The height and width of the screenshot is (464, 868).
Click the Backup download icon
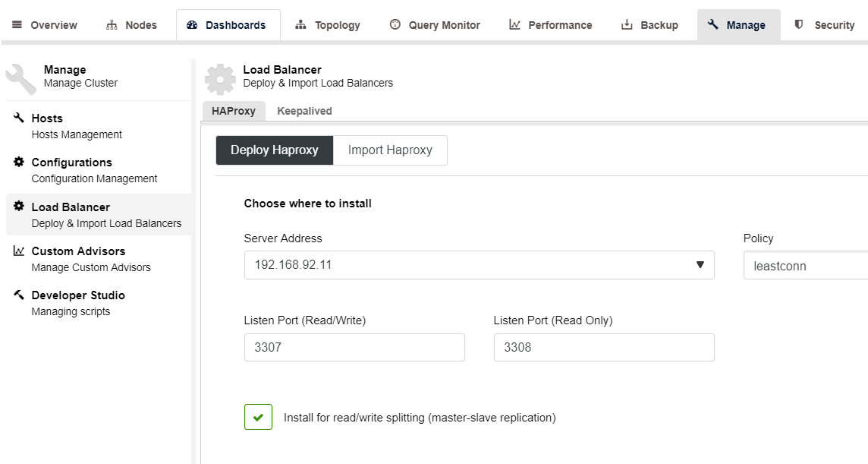pos(627,25)
